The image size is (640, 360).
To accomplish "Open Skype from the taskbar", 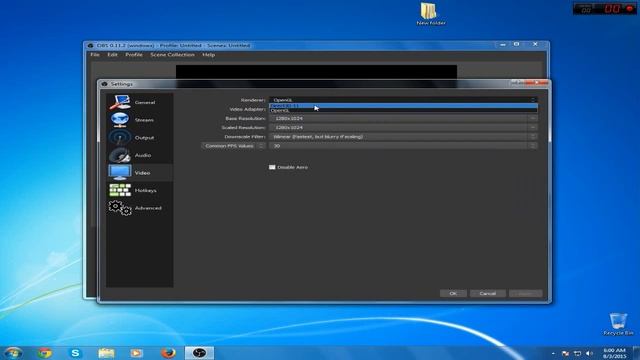I will click(75, 353).
